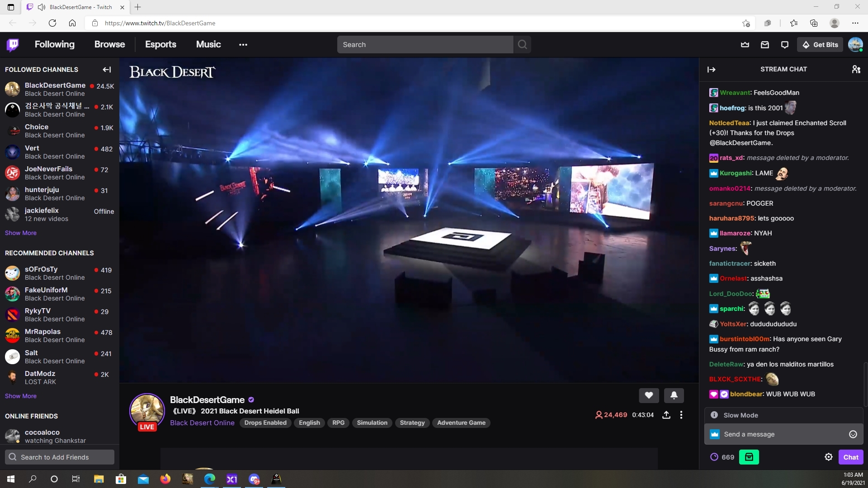The image size is (868, 488).
Task: Open browser settings ellipsis menu
Action: pyautogui.click(x=855, y=23)
